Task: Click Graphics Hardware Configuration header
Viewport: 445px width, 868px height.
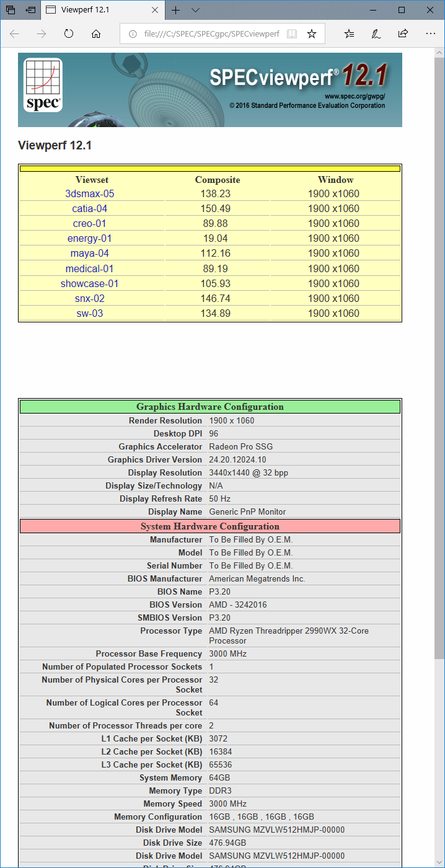Action: (x=210, y=407)
